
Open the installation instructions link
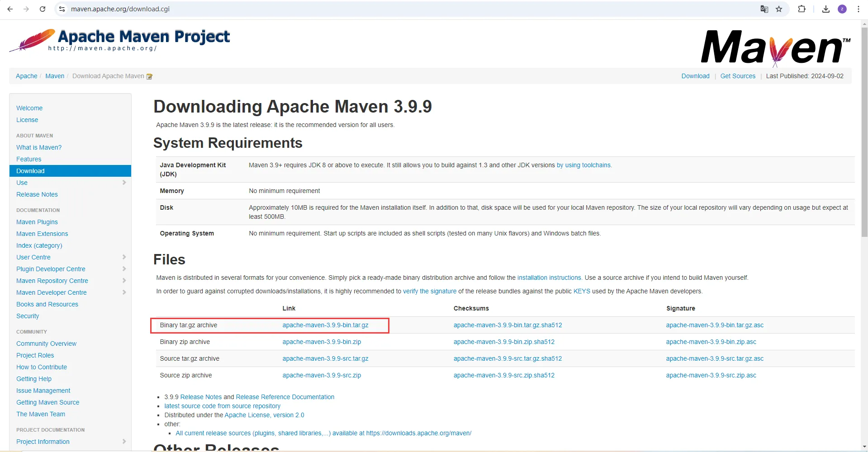coord(549,278)
